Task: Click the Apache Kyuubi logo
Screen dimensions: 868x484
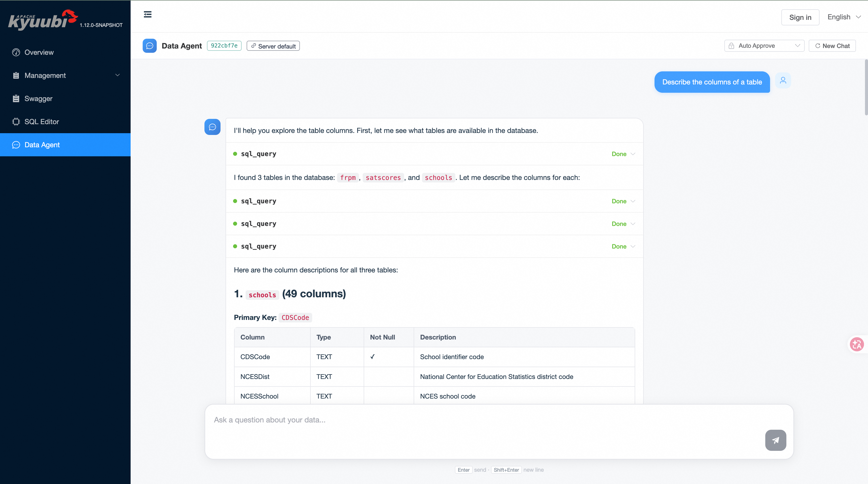Action: [x=43, y=20]
